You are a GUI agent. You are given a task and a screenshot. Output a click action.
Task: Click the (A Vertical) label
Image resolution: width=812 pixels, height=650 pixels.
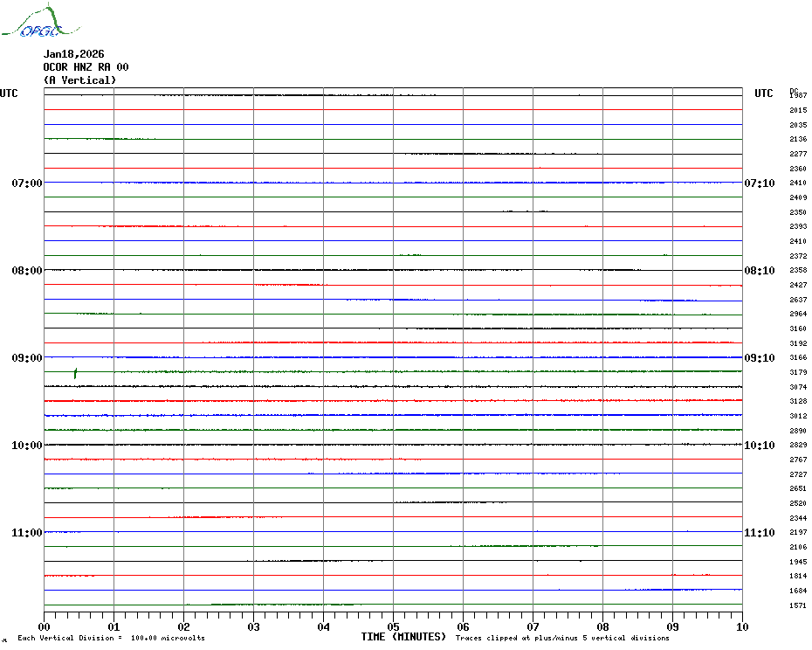pos(79,80)
